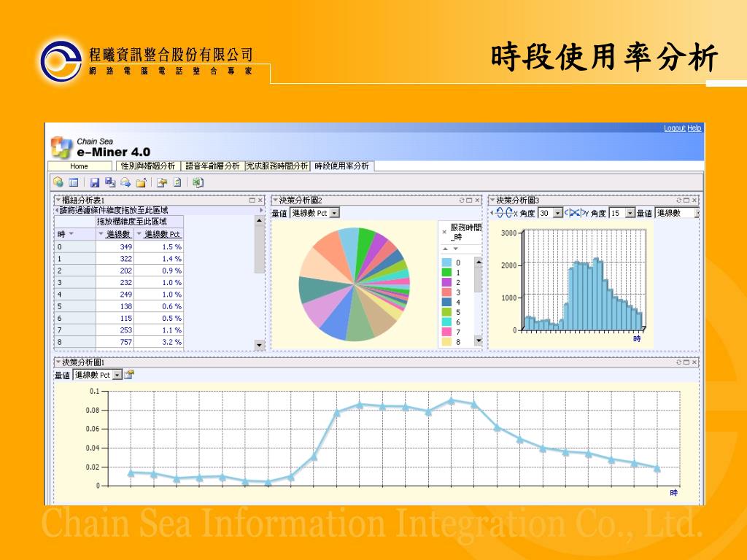Click filter area right scroll arrow in 樞紐分析表1

click(x=260, y=210)
